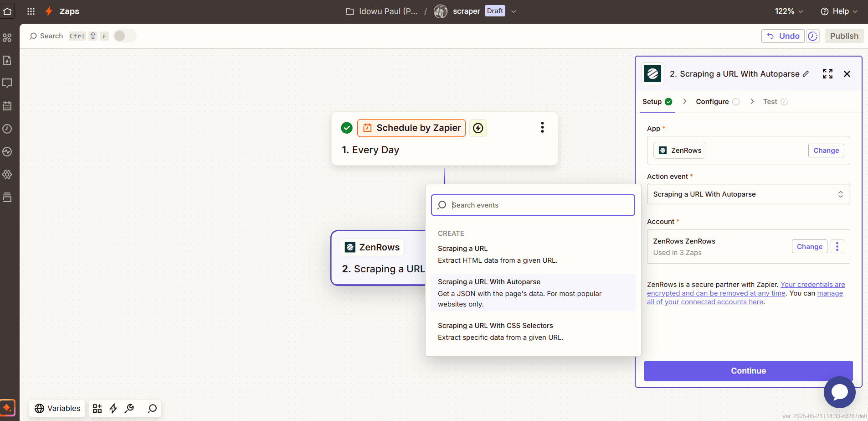Viewport: 868px width, 421px height.
Task: Click the Publish button
Action: coord(844,36)
